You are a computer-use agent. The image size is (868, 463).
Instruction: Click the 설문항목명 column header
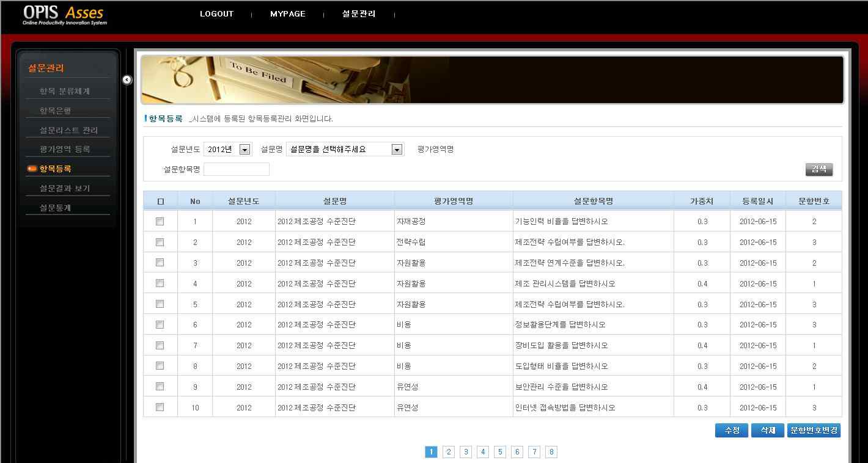coord(594,201)
